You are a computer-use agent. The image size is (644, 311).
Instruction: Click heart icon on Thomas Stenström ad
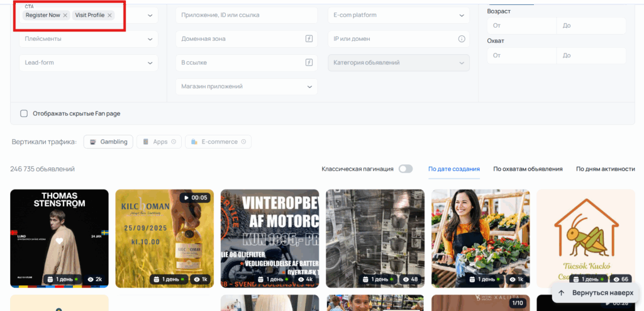click(x=59, y=240)
